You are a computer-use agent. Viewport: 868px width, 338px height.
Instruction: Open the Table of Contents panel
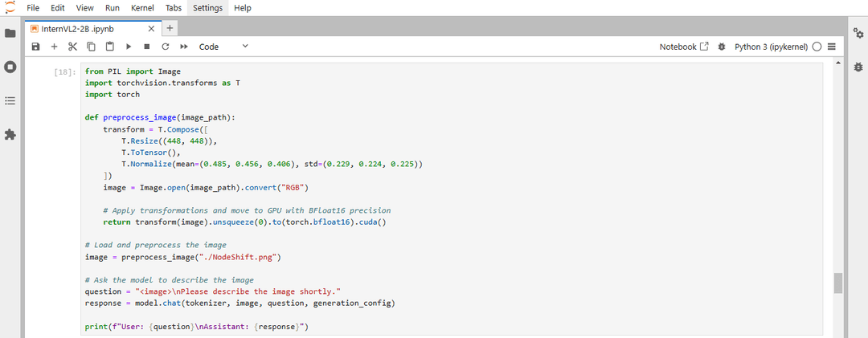10,100
